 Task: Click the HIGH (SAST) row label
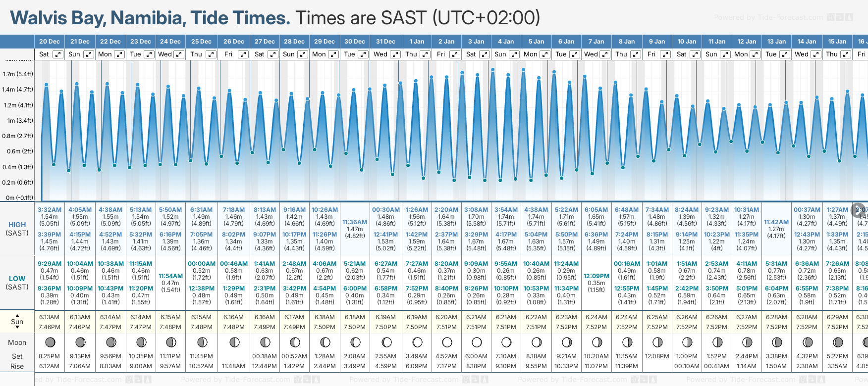pos(17,229)
